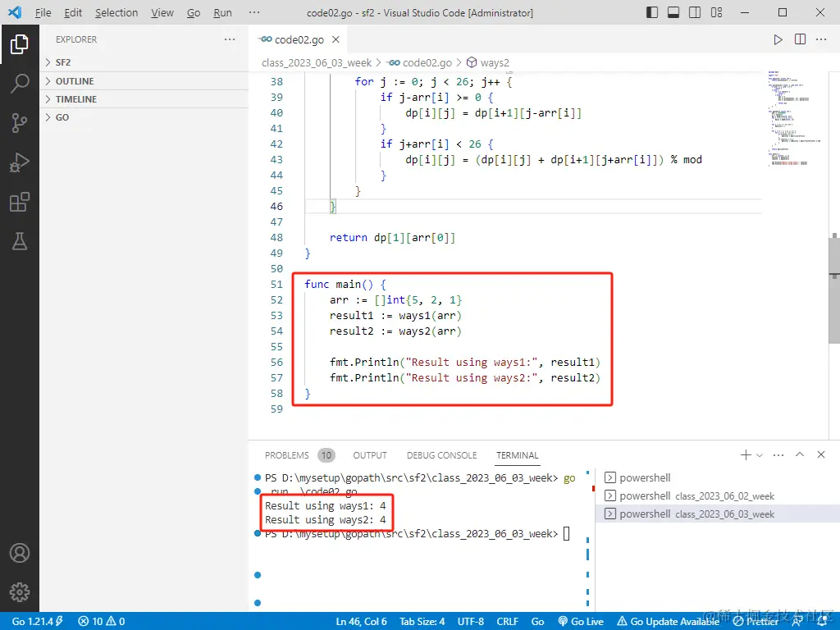Open the Extensions view
The height and width of the screenshot is (630, 840).
[x=20, y=202]
